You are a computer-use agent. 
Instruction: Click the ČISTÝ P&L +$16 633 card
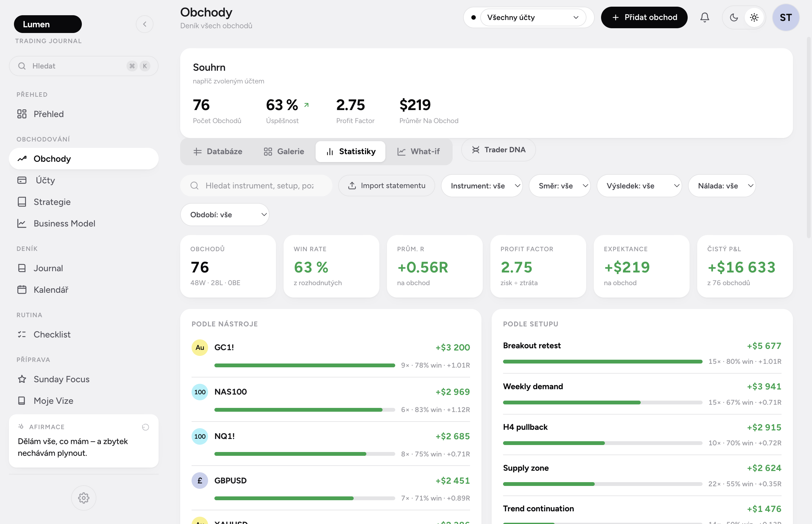point(745,266)
